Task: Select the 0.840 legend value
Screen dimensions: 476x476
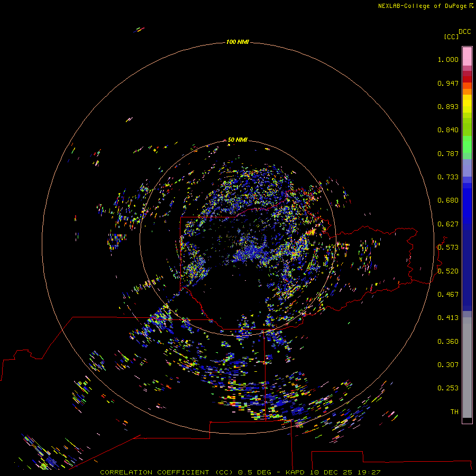Action: point(448,130)
